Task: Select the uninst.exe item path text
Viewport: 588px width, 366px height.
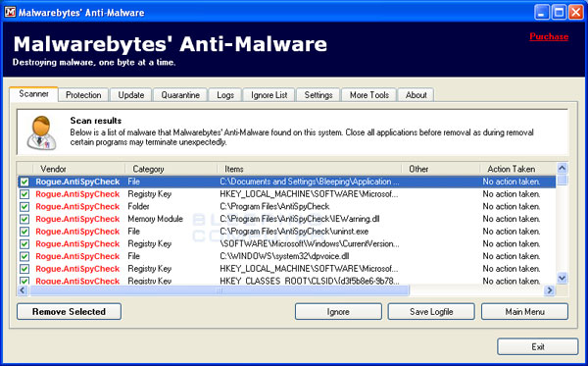Action: (x=294, y=232)
